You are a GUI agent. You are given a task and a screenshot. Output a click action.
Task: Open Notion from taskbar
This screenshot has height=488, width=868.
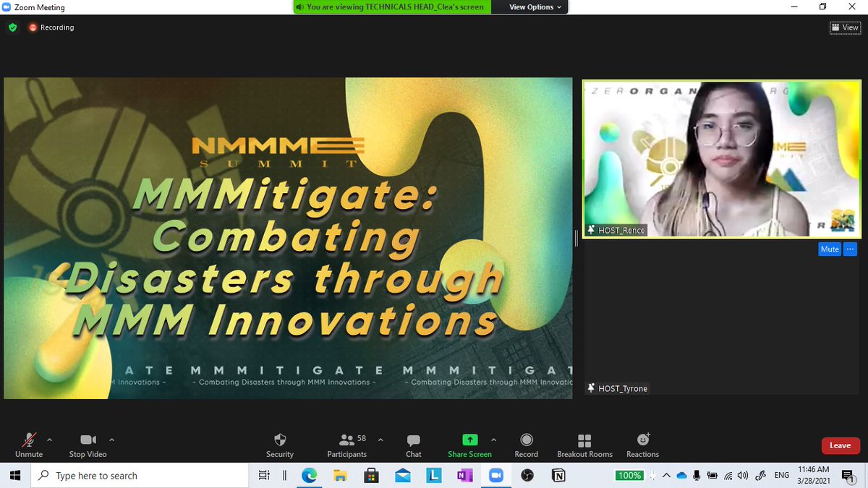(558, 475)
